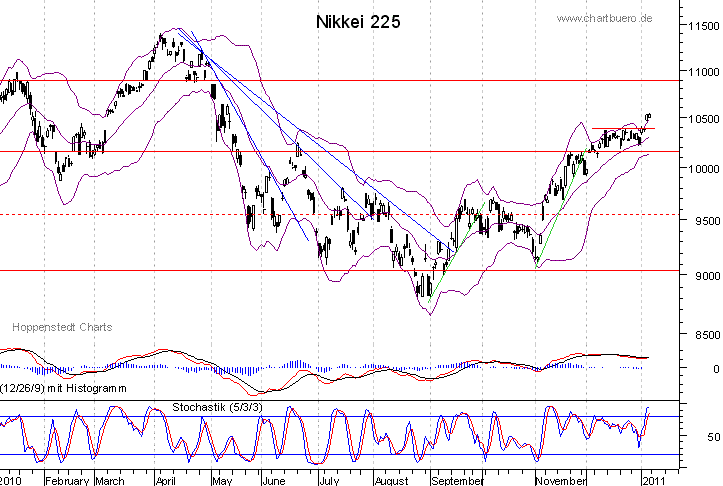Click the Hoppenstedt Charts label

click(x=62, y=327)
